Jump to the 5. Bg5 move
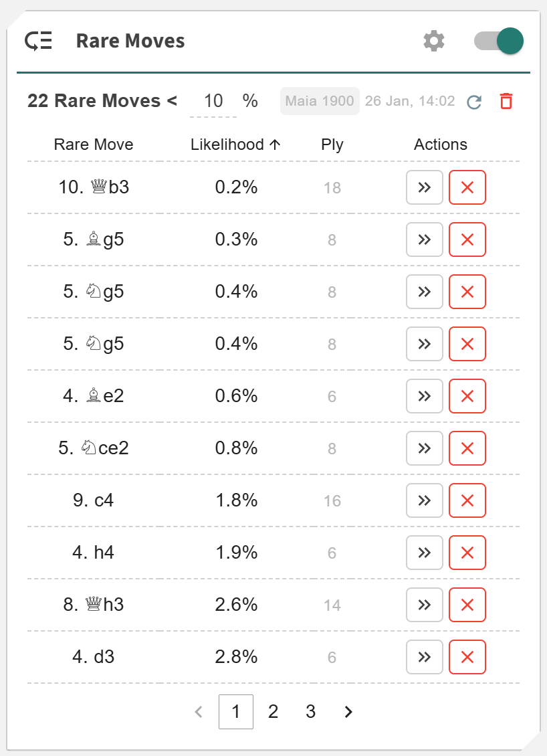The width and height of the screenshot is (547, 756). pos(424,240)
